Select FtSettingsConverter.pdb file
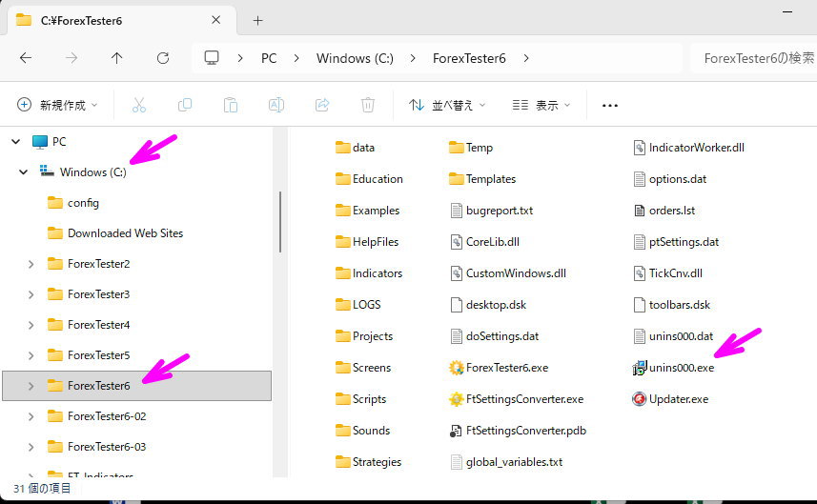 pos(518,431)
